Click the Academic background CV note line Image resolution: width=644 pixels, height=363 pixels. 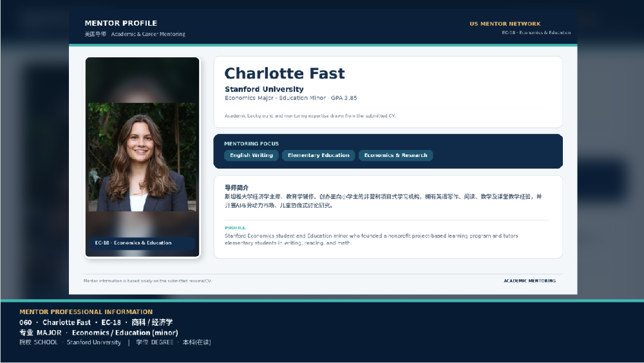[x=310, y=116]
